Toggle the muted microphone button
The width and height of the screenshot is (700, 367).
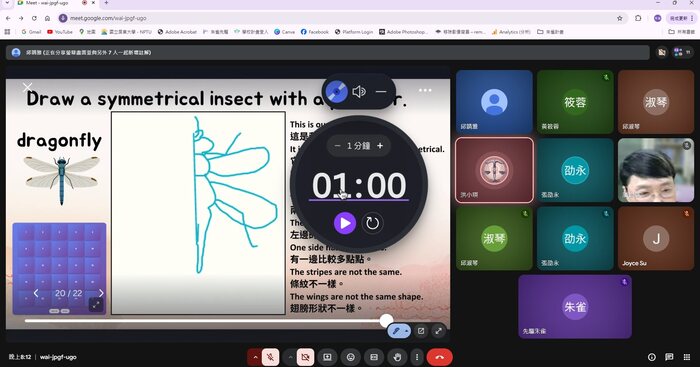coord(270,357)
